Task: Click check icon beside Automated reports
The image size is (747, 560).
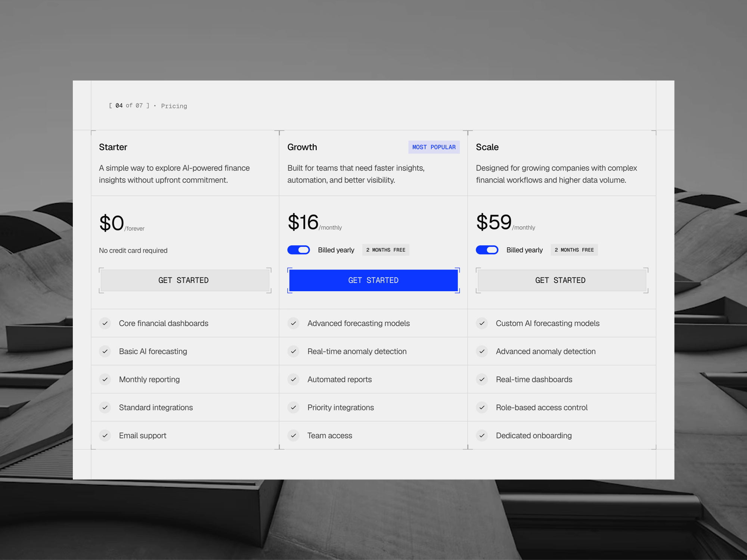Action: coord(294,379)
